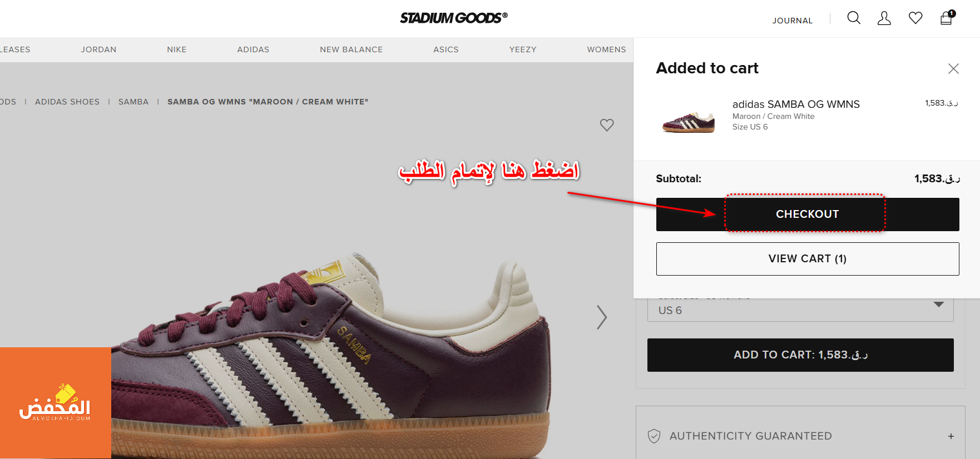Open the Jordan menu item
The image size is (980, 459).
coord(99,49)
